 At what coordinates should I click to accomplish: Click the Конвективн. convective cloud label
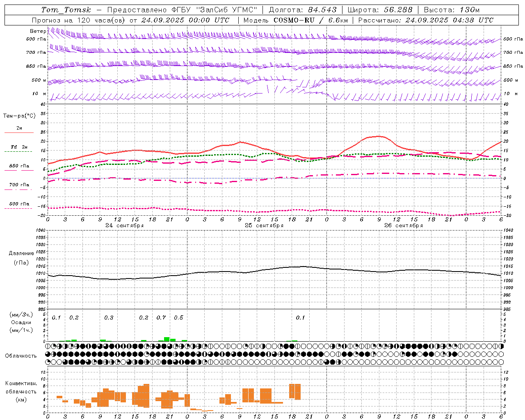point(21,383)
